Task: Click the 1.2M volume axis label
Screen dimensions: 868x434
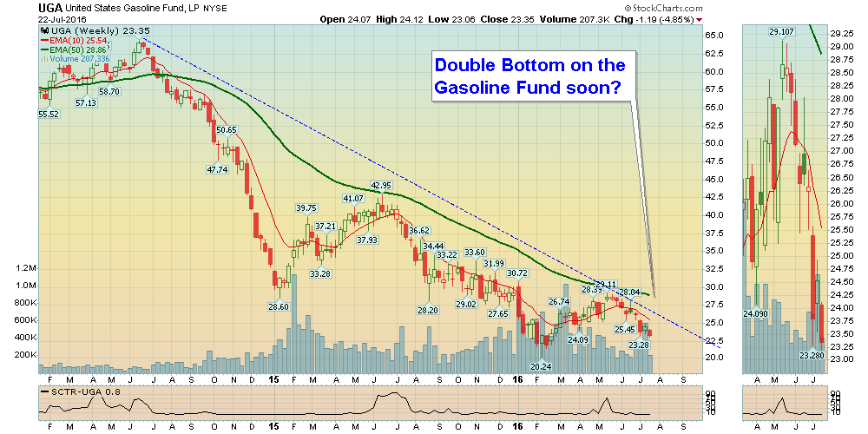Action: [27, 268]
